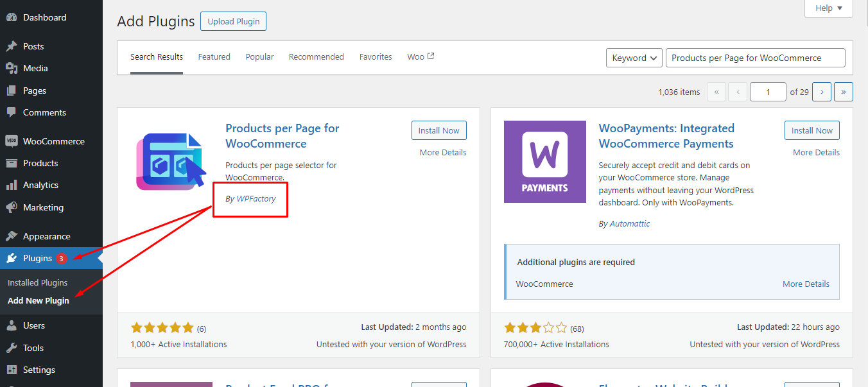This screenshot has height=387, width=868.
Task: Click the Posts pushpin icon
Action: click(12, 46)
